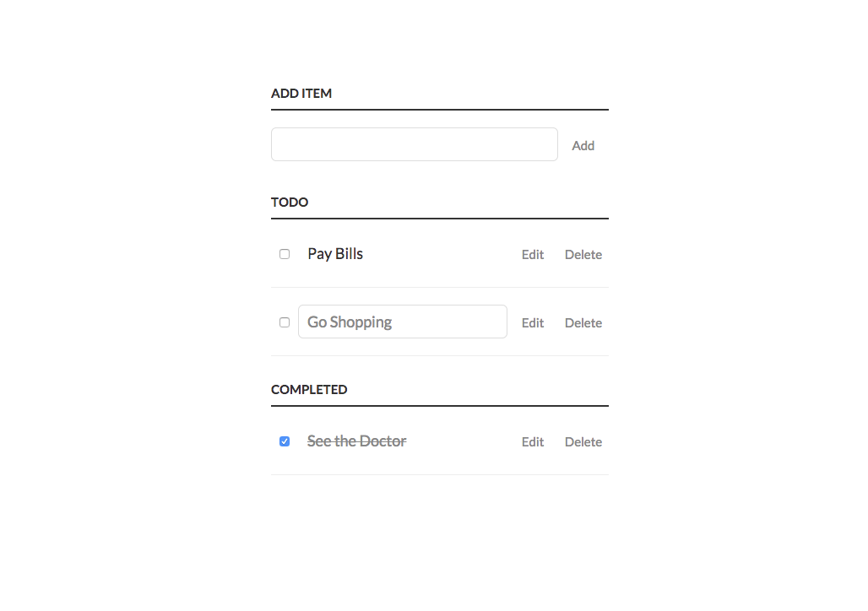Delete the See the Doctor task
The image size is (868, 611).
tap(583, 442)
